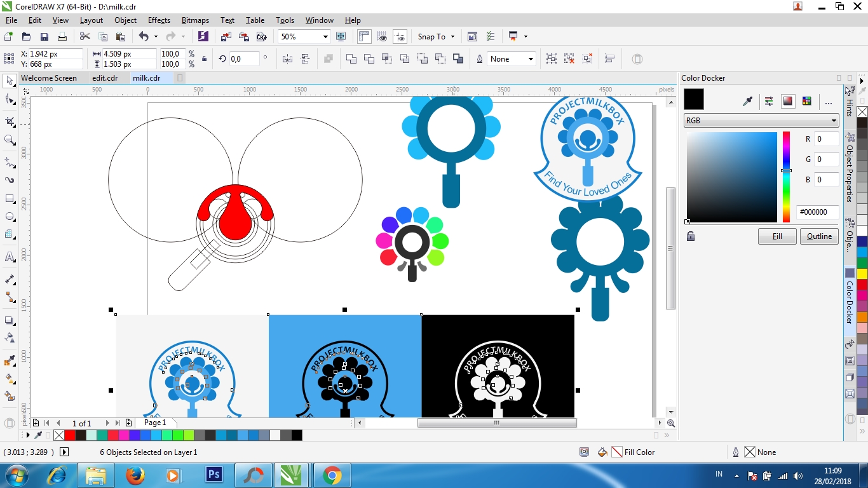Toggle show grid button
The height and width of the screenshot is (488, 868).
(x=382, y=37)
